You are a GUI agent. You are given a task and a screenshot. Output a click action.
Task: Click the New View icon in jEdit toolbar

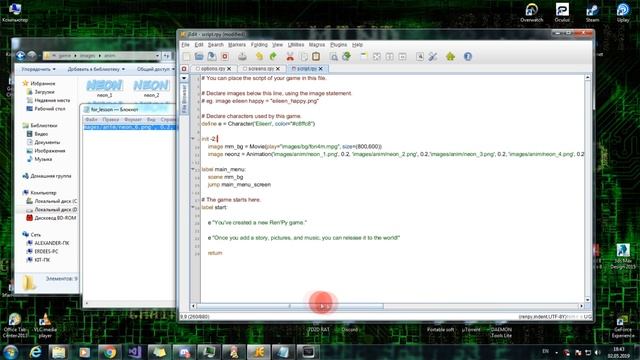[364, 57]
